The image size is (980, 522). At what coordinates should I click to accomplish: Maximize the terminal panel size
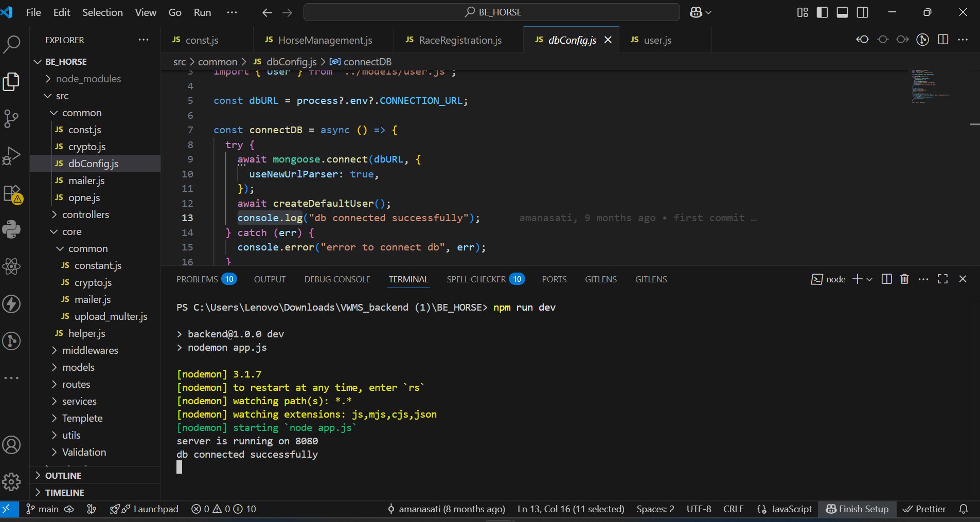942,279
